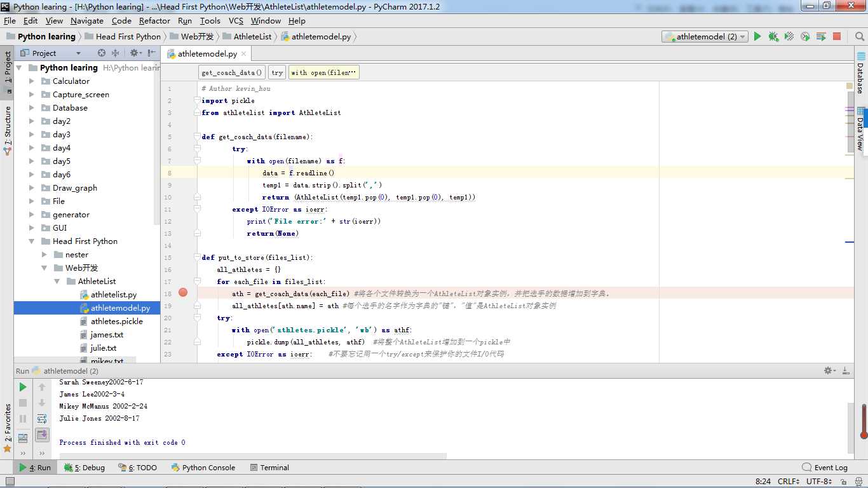
Task: Toggle the fold marker at line 15
Action: 198,257
